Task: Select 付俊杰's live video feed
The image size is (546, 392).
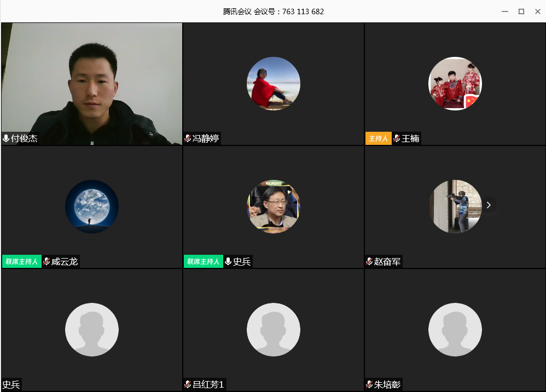Action: point(92,82)
